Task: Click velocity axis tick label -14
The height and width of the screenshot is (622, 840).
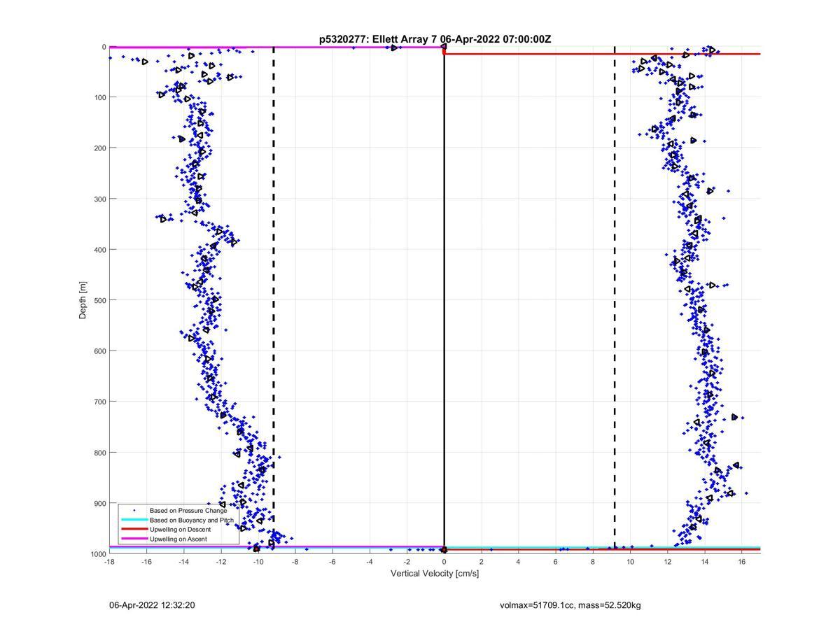Action: [183, 562]
